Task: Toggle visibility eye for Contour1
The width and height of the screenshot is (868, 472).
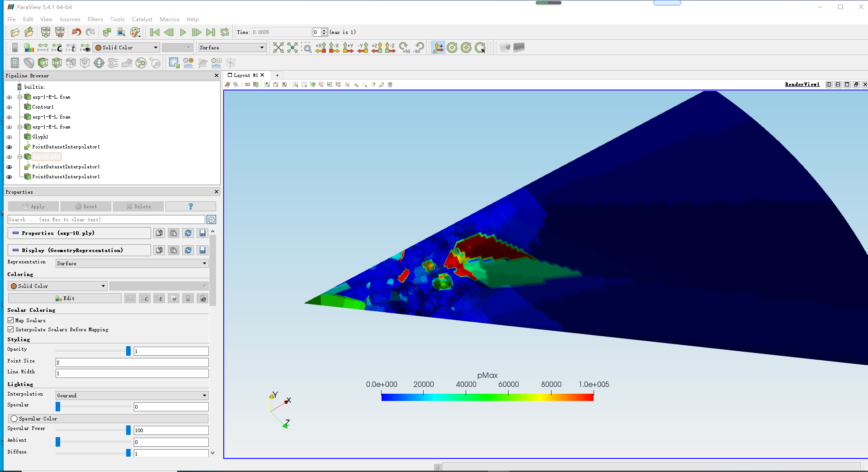Action: [x=9, y=107]
